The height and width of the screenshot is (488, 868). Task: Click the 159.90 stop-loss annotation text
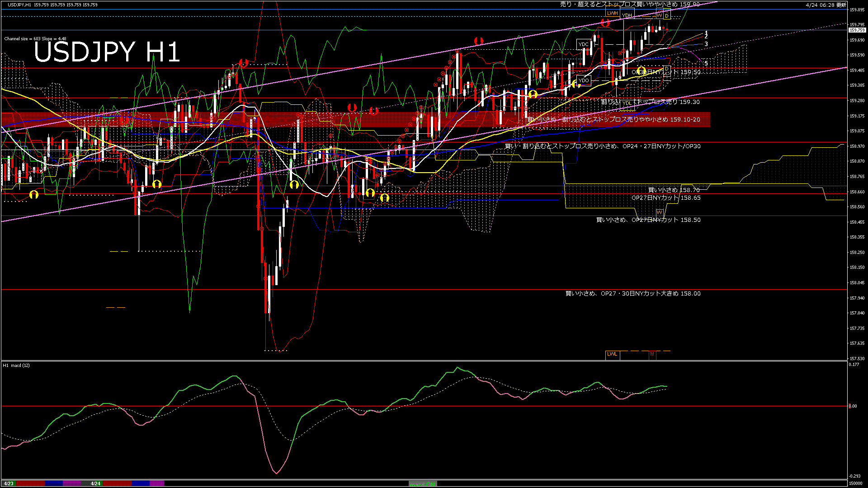click(629, 5)
